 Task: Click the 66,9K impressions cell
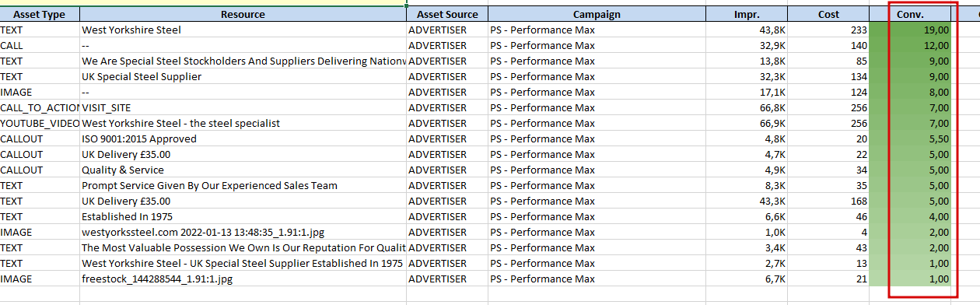pos(747,123)
